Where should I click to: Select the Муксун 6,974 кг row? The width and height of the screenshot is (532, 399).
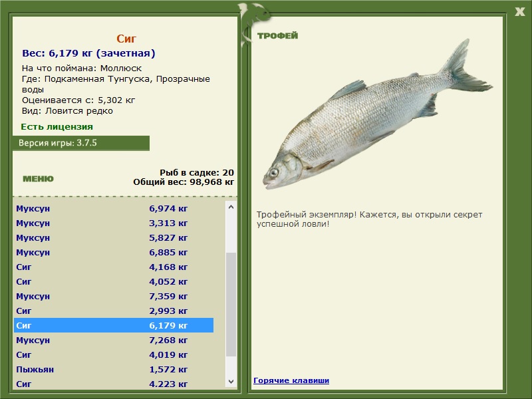pyautogui.click(x=114, y=208)
